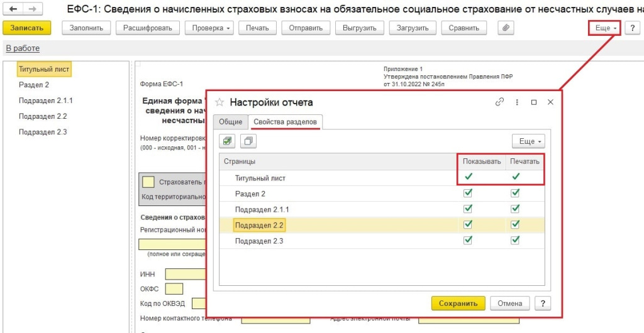Click the yellow ИНН input field
Viewport: 644px width, 333px height.
(186, 274)
